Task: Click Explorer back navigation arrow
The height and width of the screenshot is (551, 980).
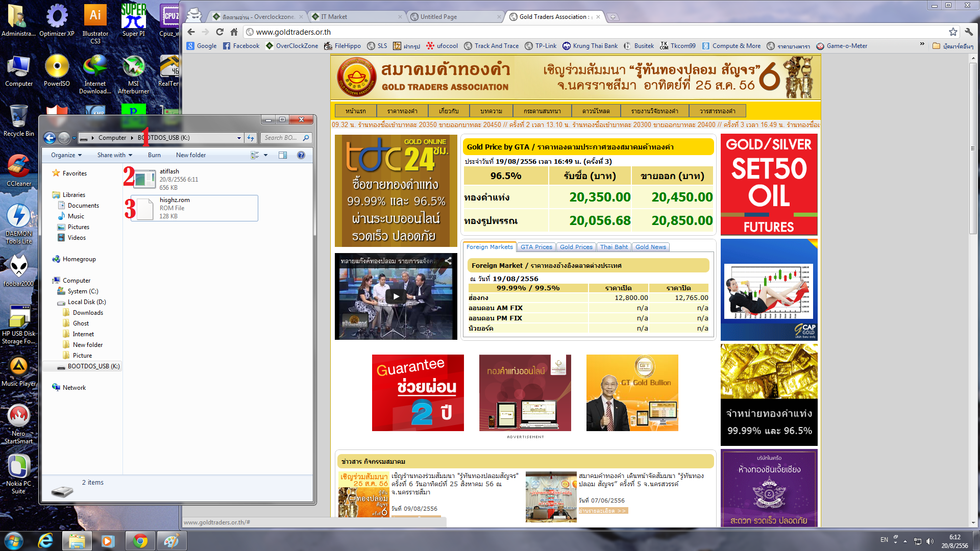Action: (50, 138)
